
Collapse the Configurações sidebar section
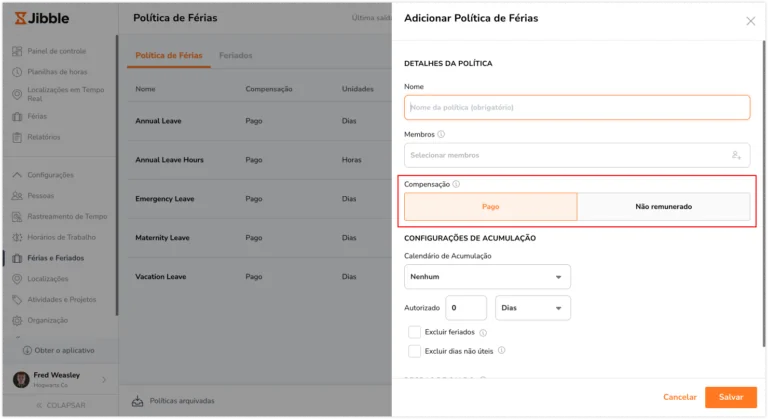tap(17, 175)
